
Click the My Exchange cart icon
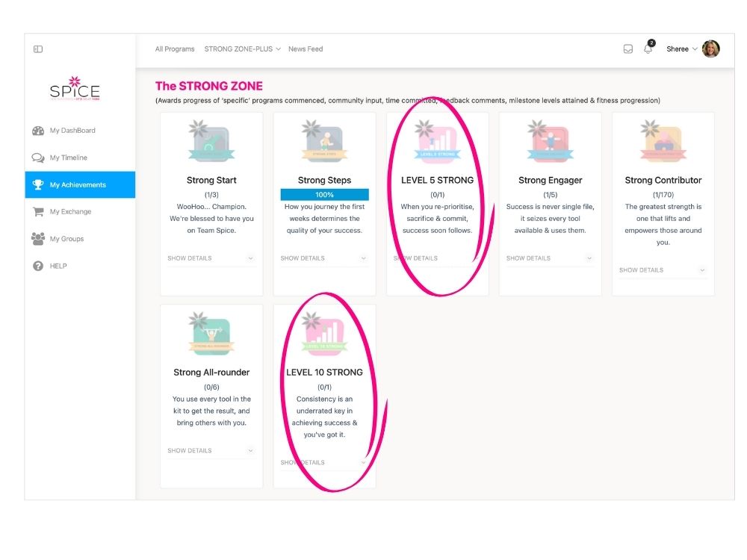38,212
